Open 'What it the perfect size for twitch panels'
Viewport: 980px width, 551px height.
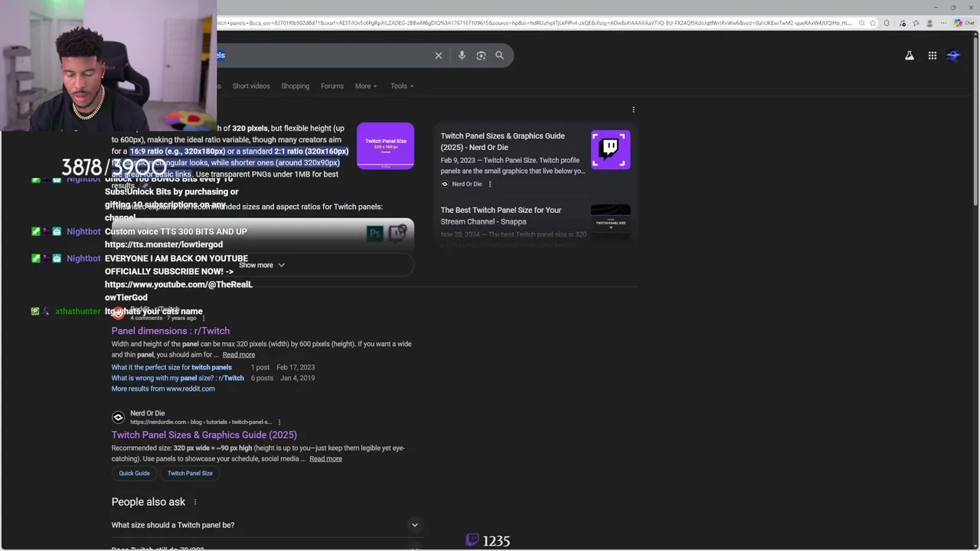pos(171,367)
